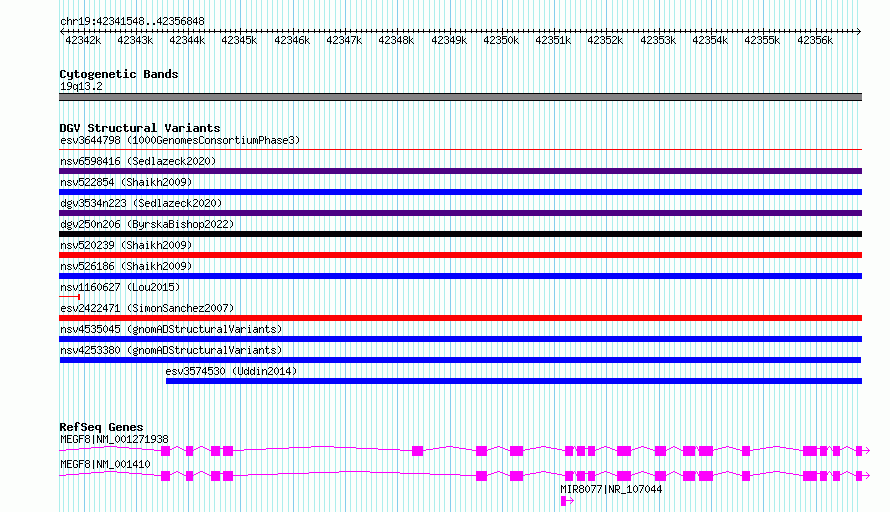Open the nsv520239 (Shaikh2009) label

click(126, 245)
